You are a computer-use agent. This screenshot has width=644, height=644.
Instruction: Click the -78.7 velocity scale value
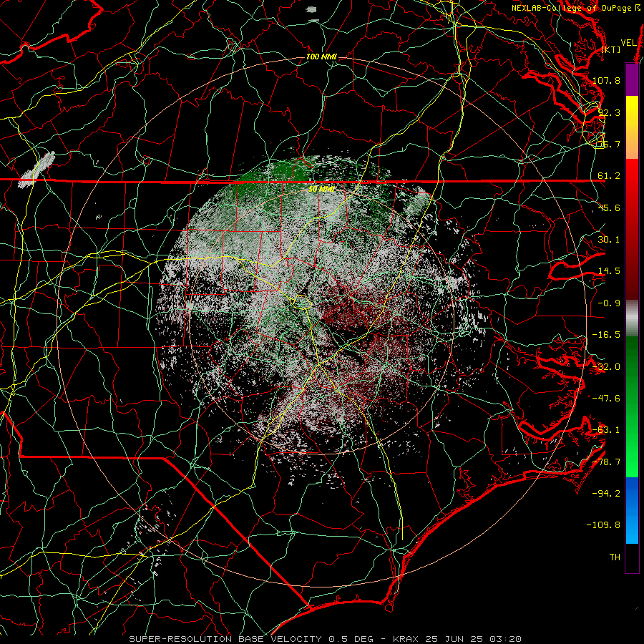coord(606,462)
